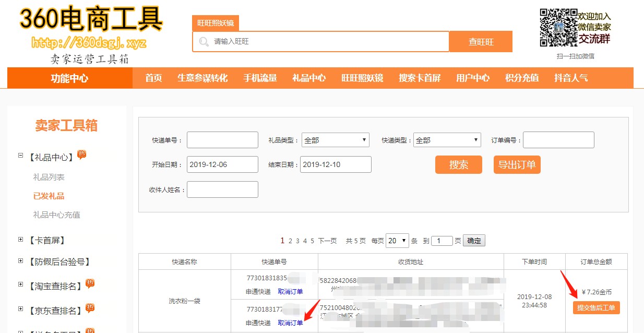Open the 礼品类型 dropdown
This screenshot has height=333, width=644.
(x=335, y=140)
